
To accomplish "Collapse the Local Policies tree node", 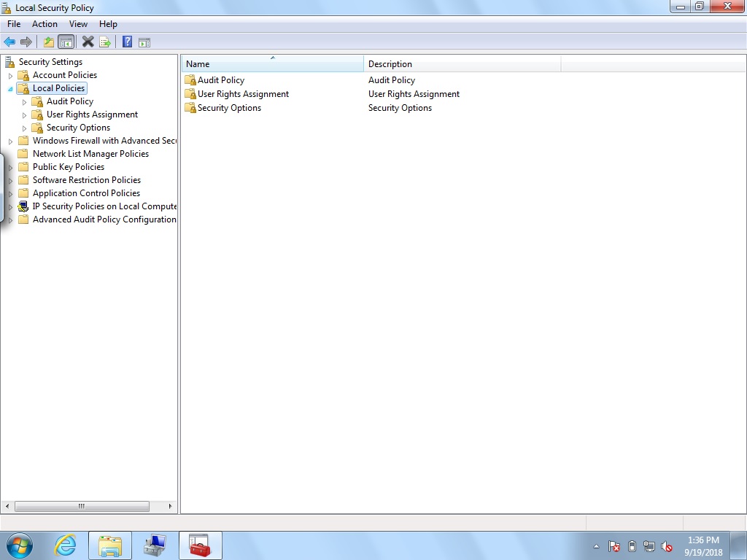I will (10, 88).
